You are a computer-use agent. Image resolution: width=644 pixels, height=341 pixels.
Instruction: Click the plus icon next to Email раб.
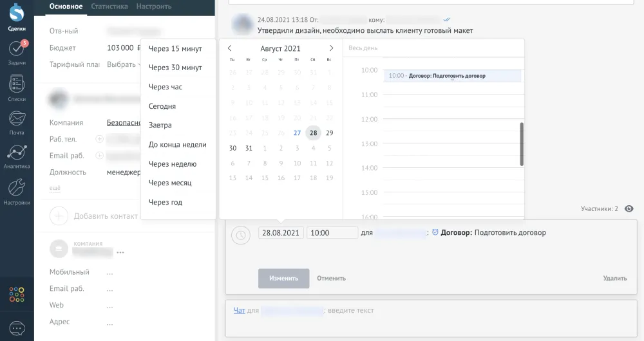99,156
